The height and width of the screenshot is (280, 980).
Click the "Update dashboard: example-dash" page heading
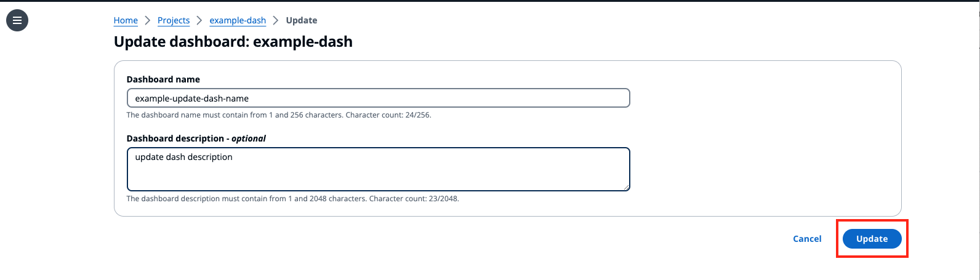coord(233,42)
